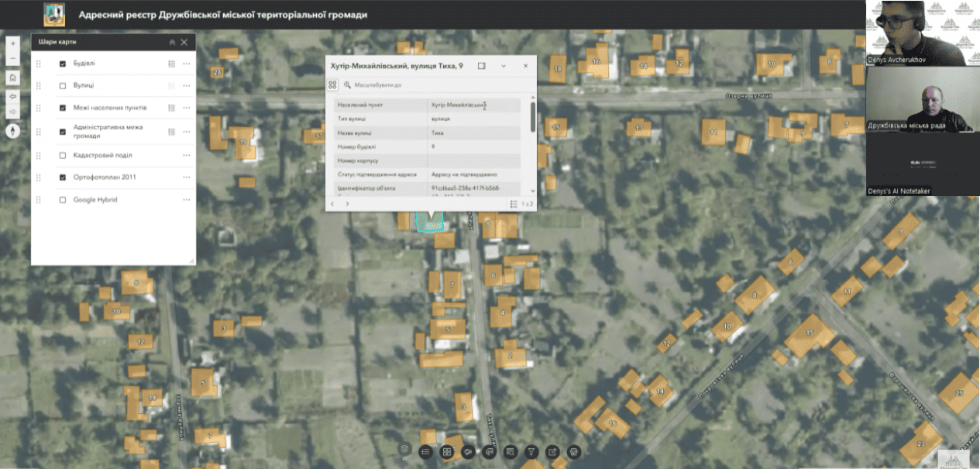The width and height of the screenshot is (980, 469).
Task: Click the '1 з 2' feature counter
Action: pyautogui.click(x=527, y=204)
